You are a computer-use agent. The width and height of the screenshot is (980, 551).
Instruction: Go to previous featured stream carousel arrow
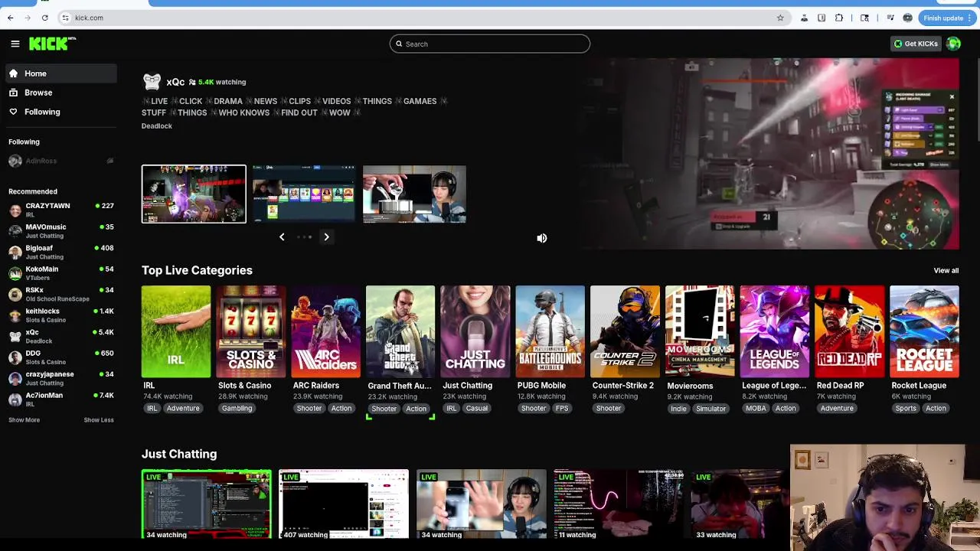pyautogui.click(x=282, y=237)
